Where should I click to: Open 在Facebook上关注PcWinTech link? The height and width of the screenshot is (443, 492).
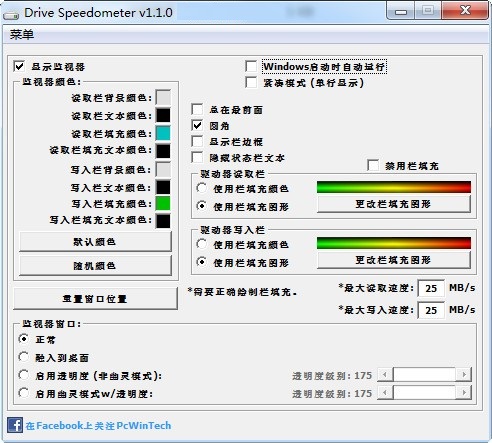(98, 426)
